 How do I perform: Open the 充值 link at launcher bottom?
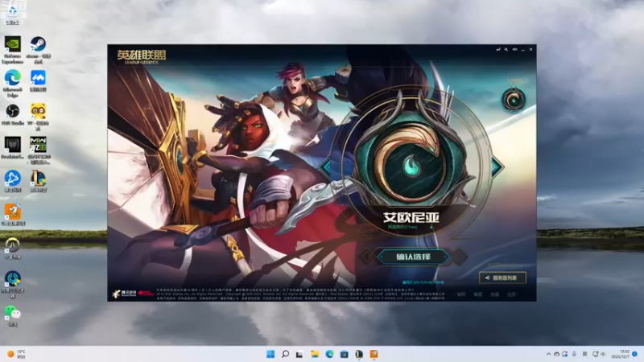click(494, 294)
